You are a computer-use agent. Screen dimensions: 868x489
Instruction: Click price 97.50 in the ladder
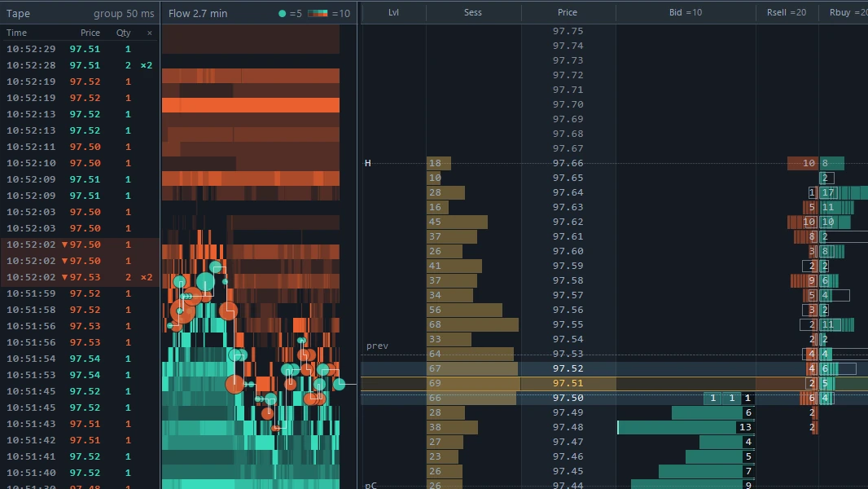point(568,399)
